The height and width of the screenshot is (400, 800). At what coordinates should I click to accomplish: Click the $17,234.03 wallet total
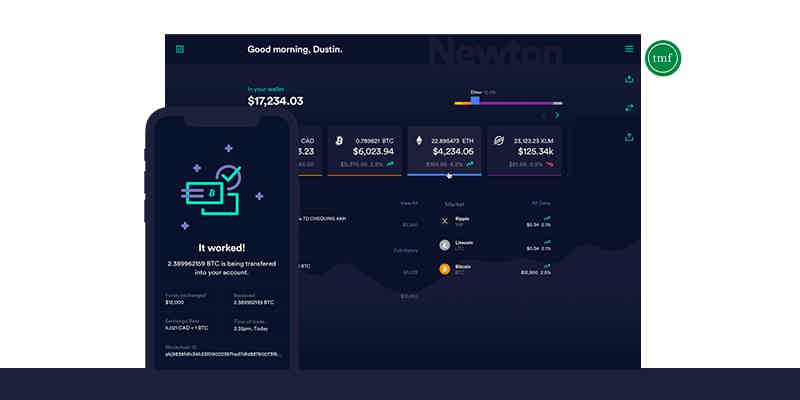click(x=276, y=101)
